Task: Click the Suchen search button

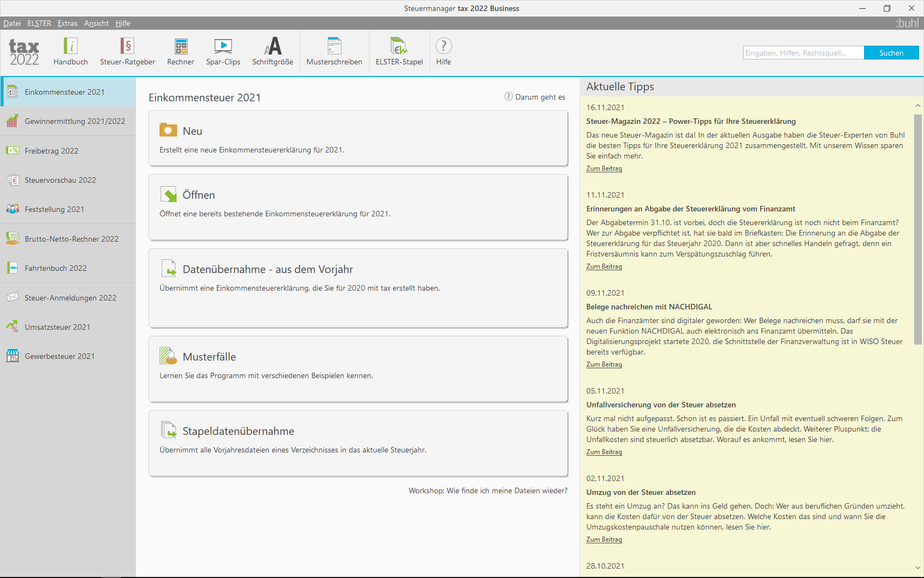Action: pyautogui.click(x=891, y=53)
